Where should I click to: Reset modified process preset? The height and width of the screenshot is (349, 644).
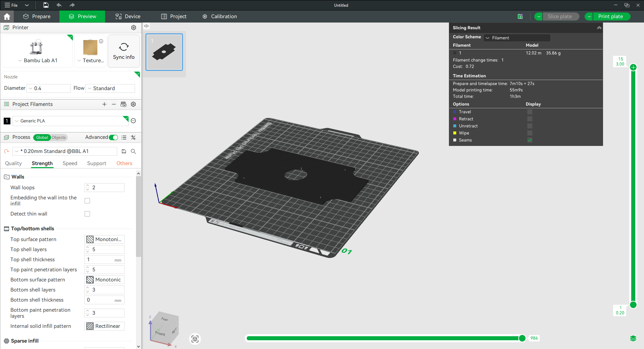(x=6, y=151)
